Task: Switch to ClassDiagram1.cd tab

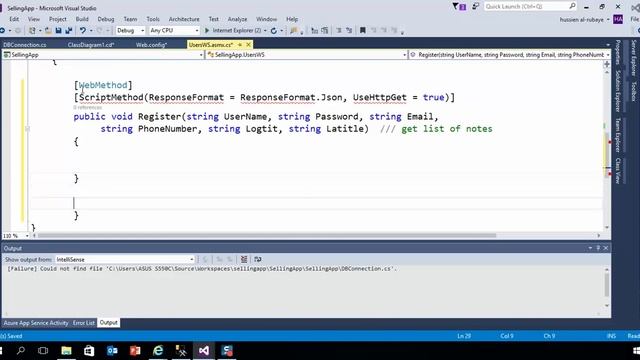Action: coord(91,45)
